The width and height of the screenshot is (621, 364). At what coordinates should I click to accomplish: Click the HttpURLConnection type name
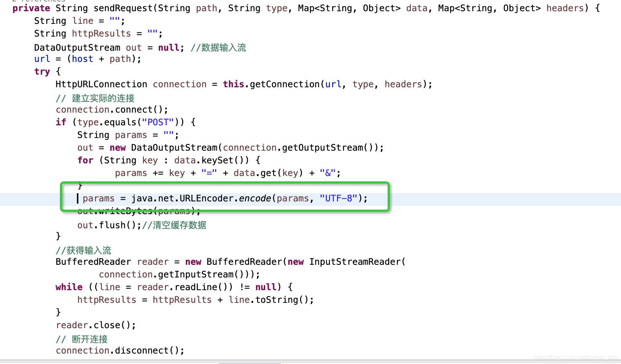102,84
